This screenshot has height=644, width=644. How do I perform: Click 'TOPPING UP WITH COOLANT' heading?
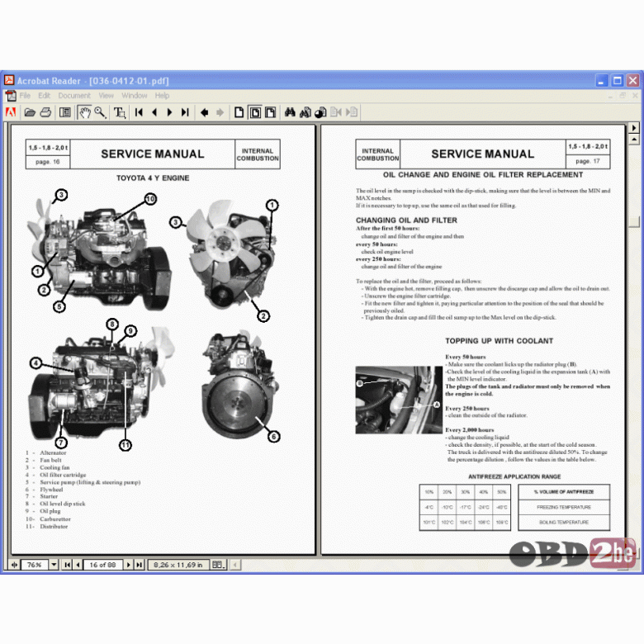(x=499, y=341)
